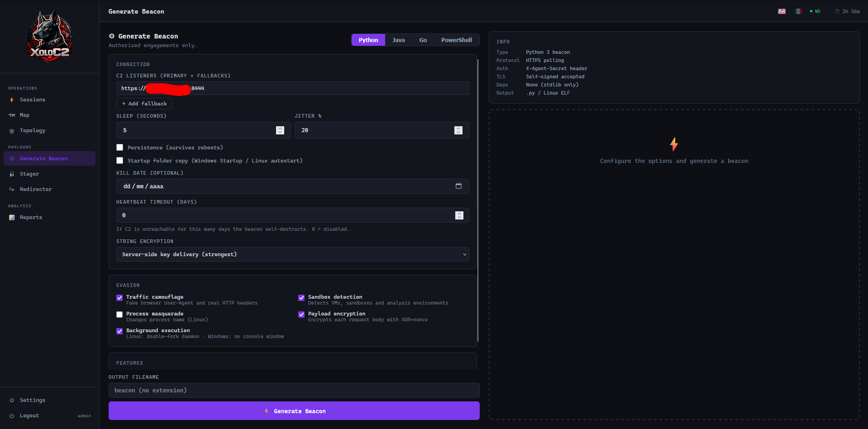Select the PowerShell beacon tab
The width and height of the screenshot is (868, 429).
point(456,40)
